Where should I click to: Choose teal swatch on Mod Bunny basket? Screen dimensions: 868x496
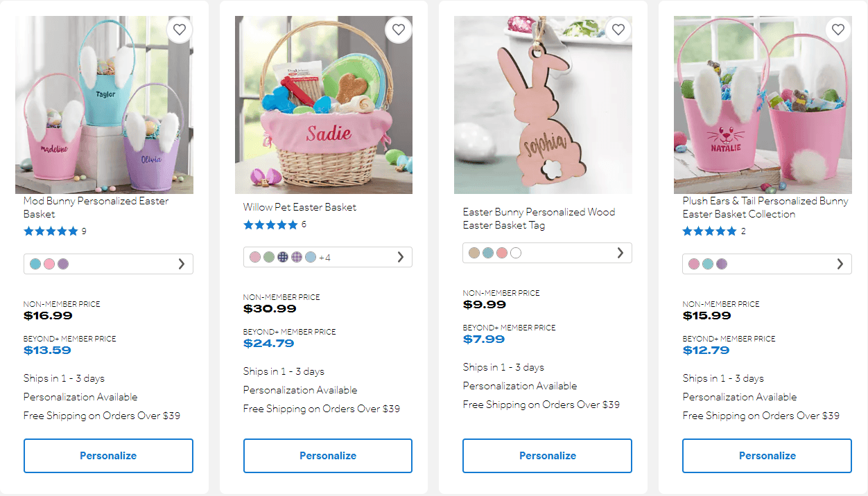(35, 263)
